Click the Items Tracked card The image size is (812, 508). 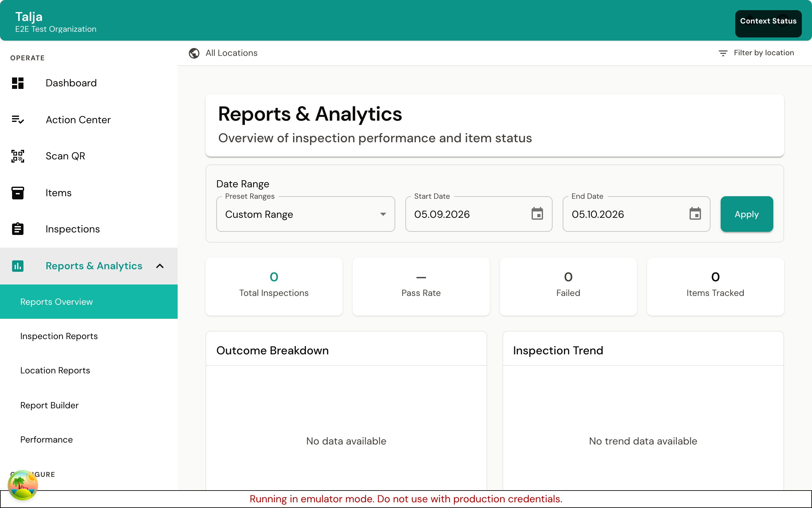(715, 287)
